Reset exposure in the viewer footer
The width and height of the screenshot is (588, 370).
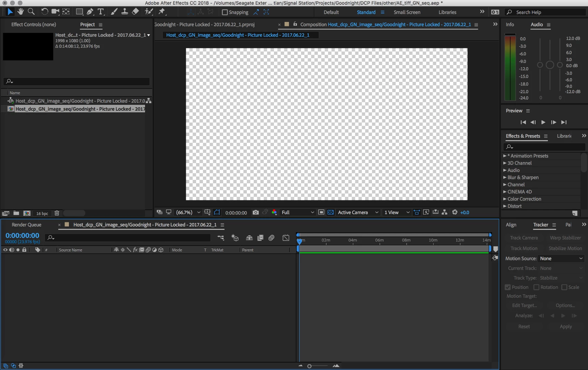coord(455,212)
